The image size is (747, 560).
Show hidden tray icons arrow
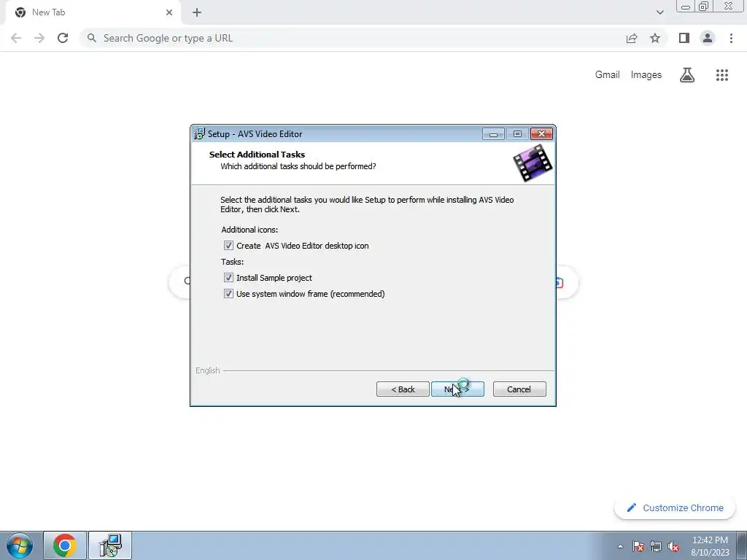click(620, 546)
